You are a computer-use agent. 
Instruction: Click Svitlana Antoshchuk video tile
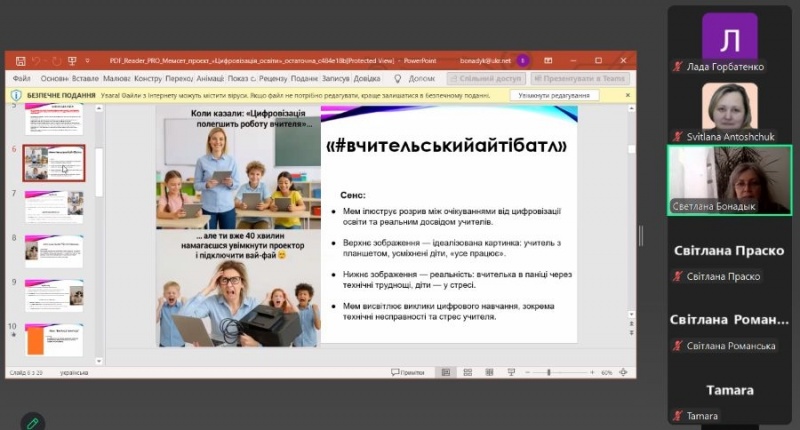730,108
